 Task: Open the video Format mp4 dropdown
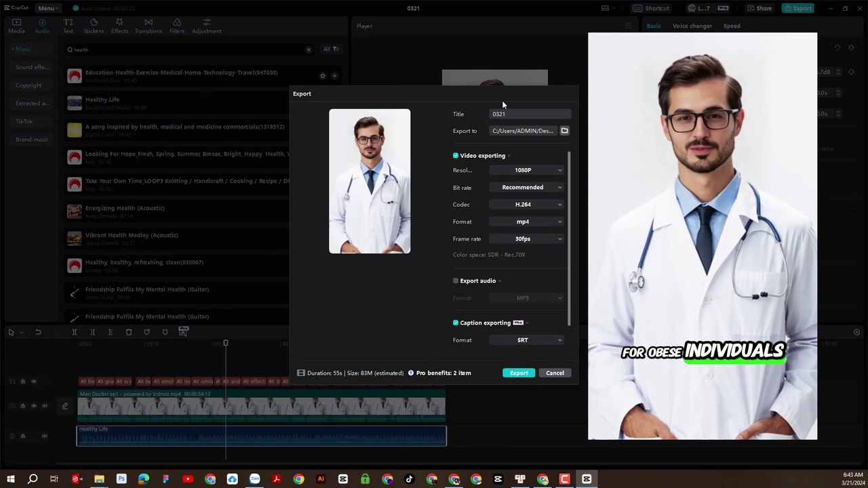coord(527,222)
